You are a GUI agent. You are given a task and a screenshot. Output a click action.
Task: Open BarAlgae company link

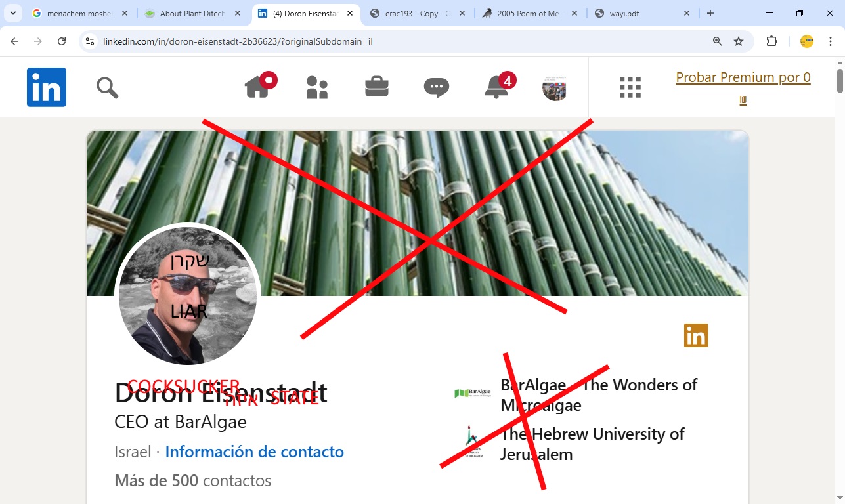pyautogui.click(x=598, y=394)
